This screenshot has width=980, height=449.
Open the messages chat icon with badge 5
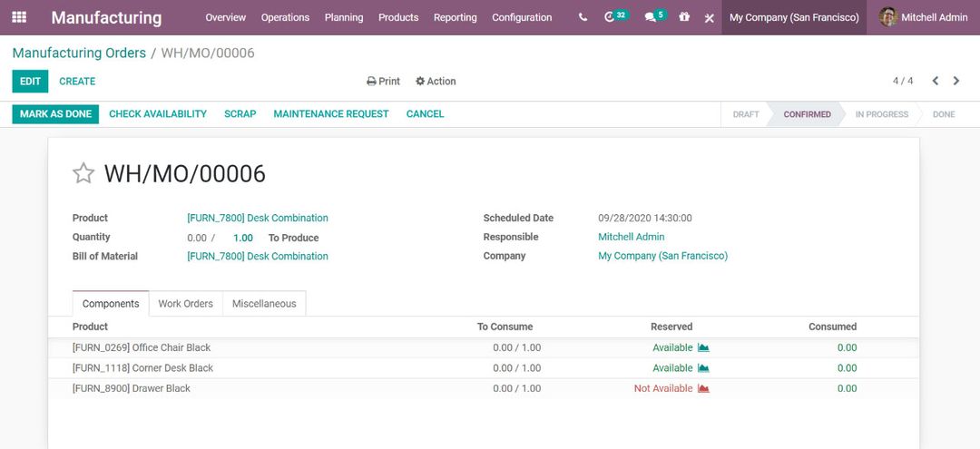point(651,17)
